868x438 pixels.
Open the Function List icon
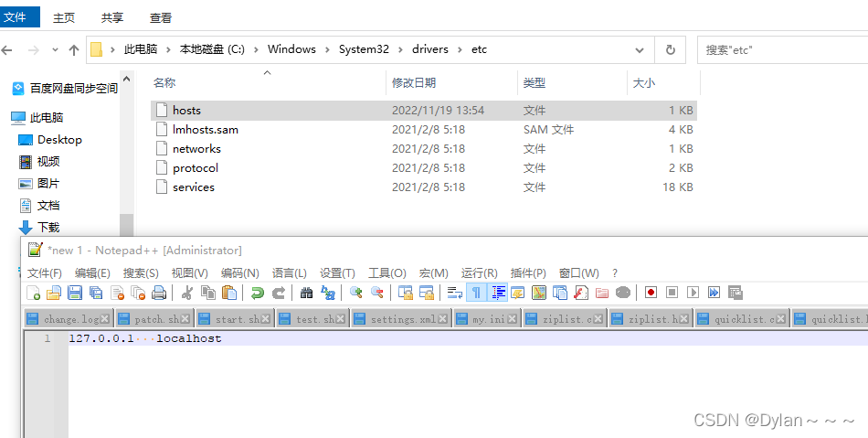coord(581,293)
